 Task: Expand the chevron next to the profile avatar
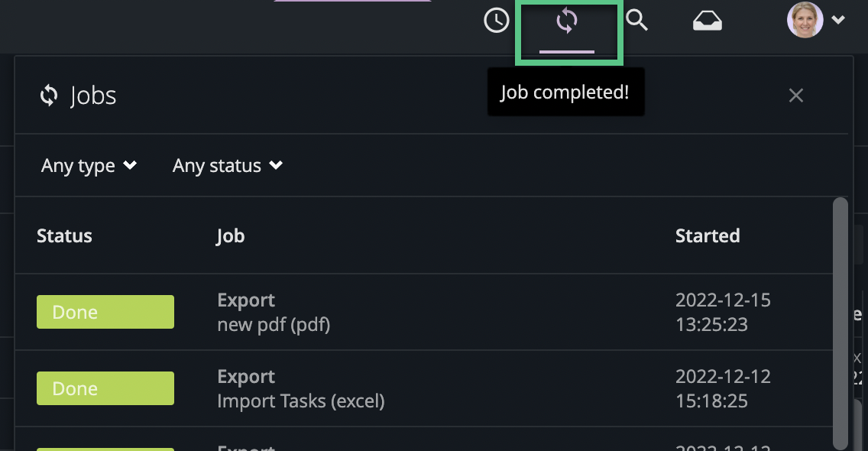[x=838, y=21]
